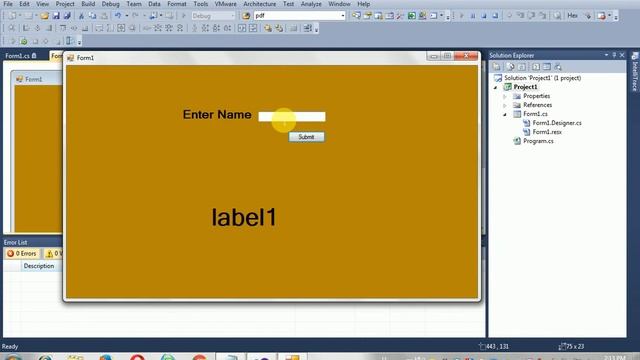Screen dimensions: 640x360
Task: Click the Submit button on Form1
Action: (307, 137)
